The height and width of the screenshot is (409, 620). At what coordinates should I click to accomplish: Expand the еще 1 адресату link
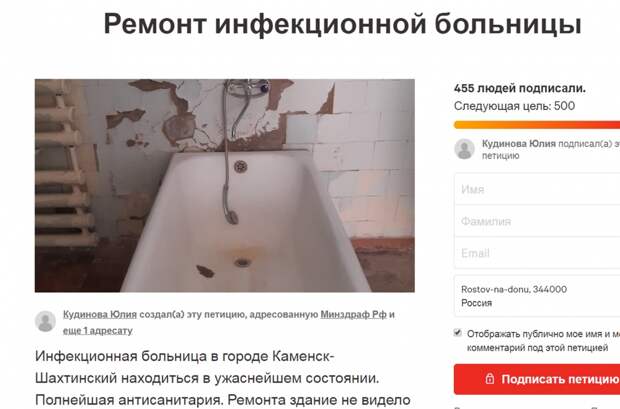coord(98,330)
